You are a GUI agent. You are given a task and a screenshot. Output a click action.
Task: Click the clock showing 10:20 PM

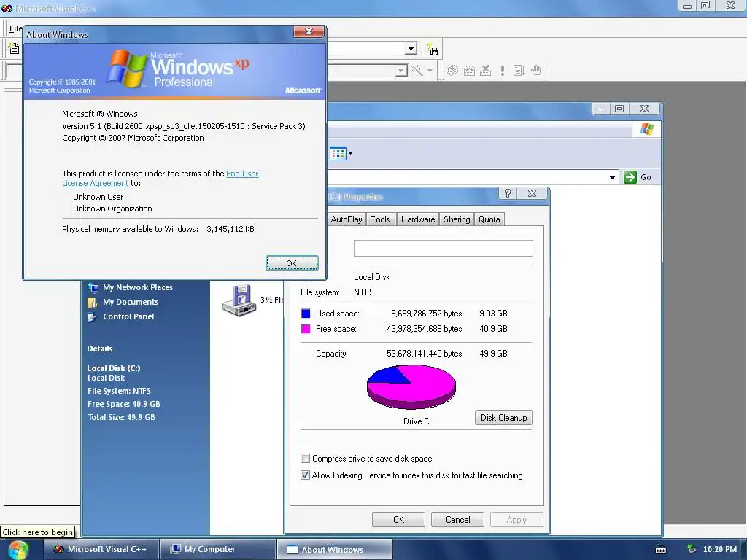coord(720,550)
